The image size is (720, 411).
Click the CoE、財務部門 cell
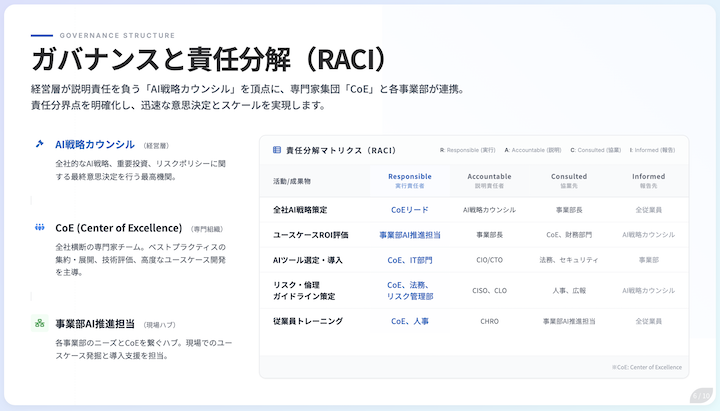click(x=569, y=235)
